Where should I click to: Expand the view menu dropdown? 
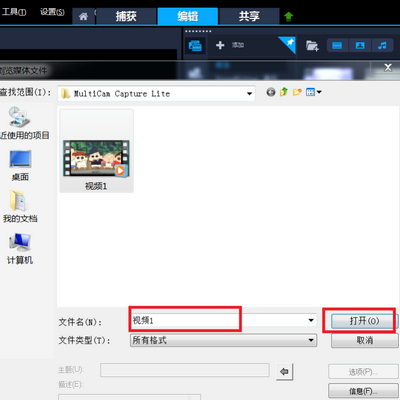coord(314,92)
